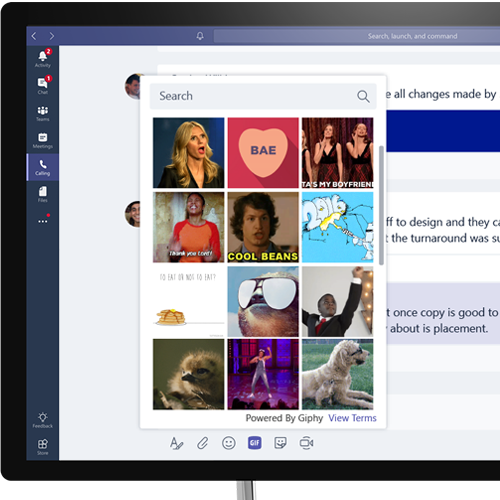Open the text Format options icon
Screen dimensions: 500x500
click(x=176, y=443)
